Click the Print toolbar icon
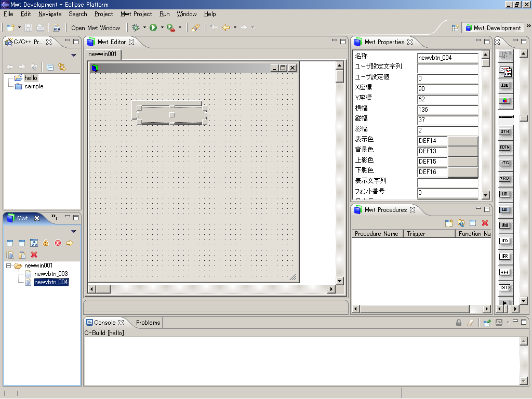 pos(40,28)
